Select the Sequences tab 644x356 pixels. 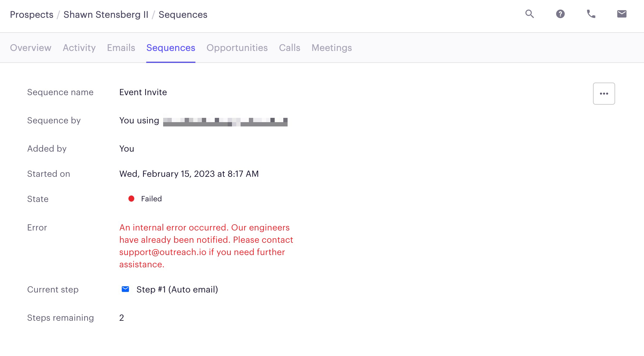point(171,48)
